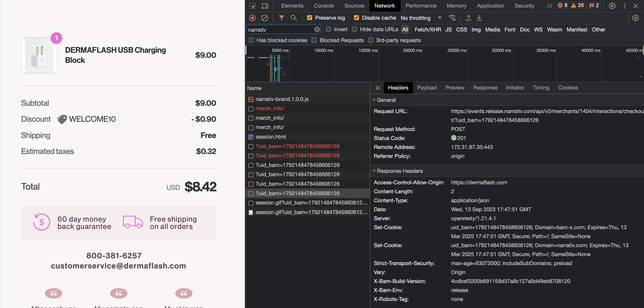The width and height of the screenshot is (644, 308).
Task: Enable the Invert filter checkbox
Action: (x=328, y=29)
